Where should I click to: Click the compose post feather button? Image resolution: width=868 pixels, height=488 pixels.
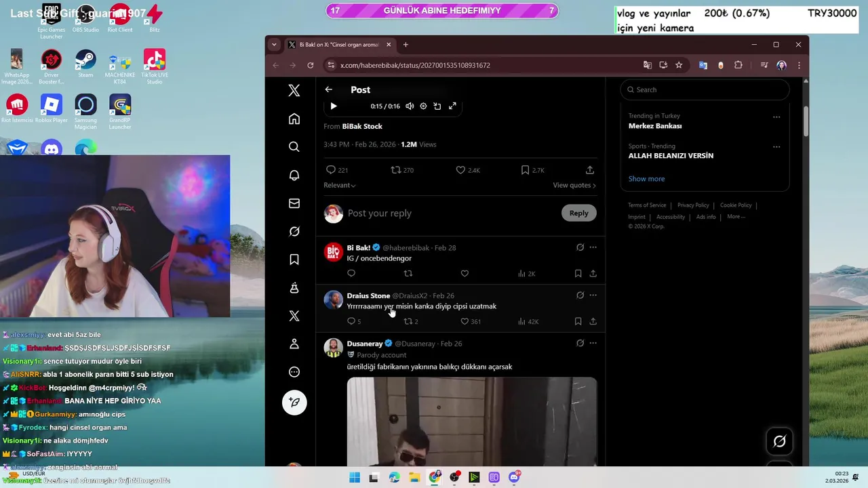(294, 402)
